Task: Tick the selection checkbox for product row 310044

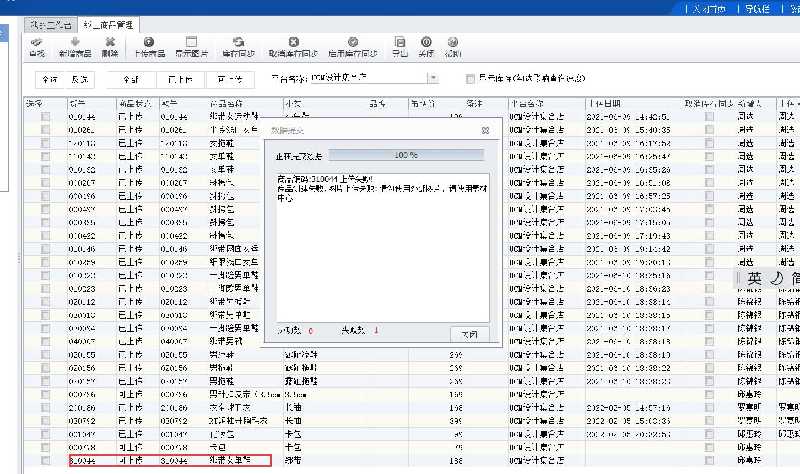Action: [46, 461]
